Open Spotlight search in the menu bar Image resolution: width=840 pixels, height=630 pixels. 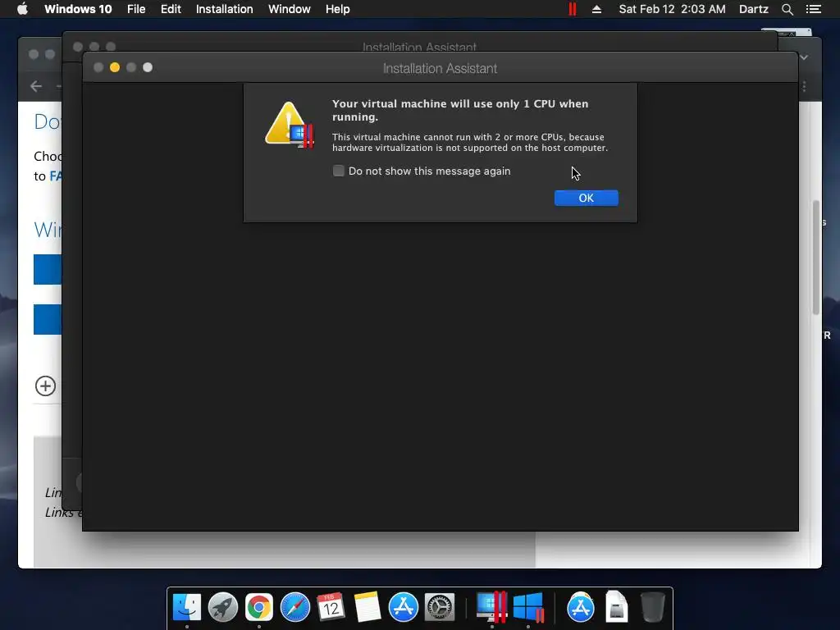[787, 9]
